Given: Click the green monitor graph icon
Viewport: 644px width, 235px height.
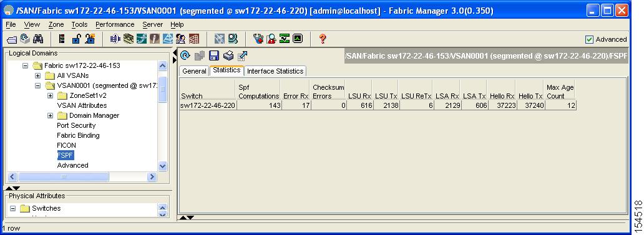Looking at the screenshot, I should pos(298,39).
